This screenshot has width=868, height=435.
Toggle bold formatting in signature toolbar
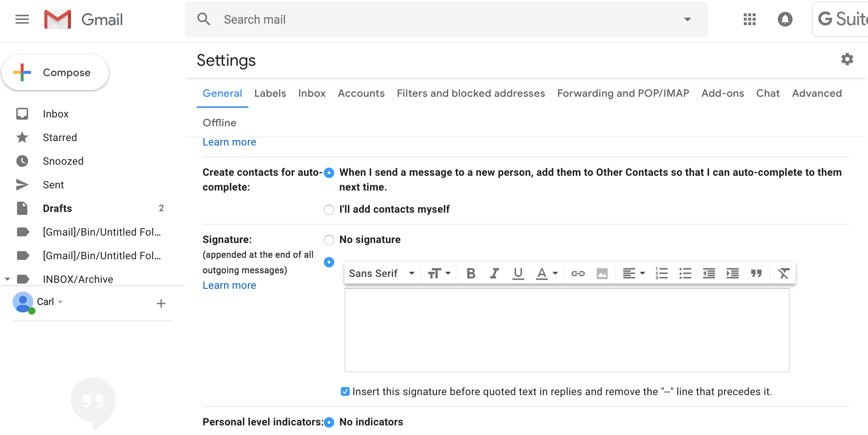point(471,273)
